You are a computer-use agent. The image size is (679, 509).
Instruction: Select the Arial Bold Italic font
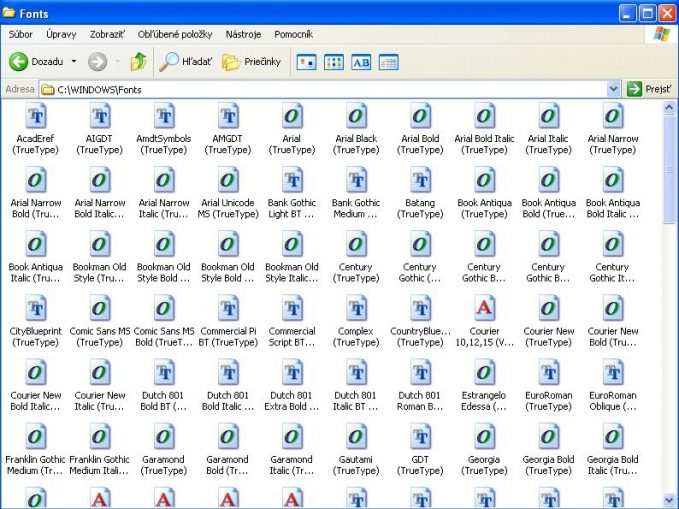pos(484,129)
